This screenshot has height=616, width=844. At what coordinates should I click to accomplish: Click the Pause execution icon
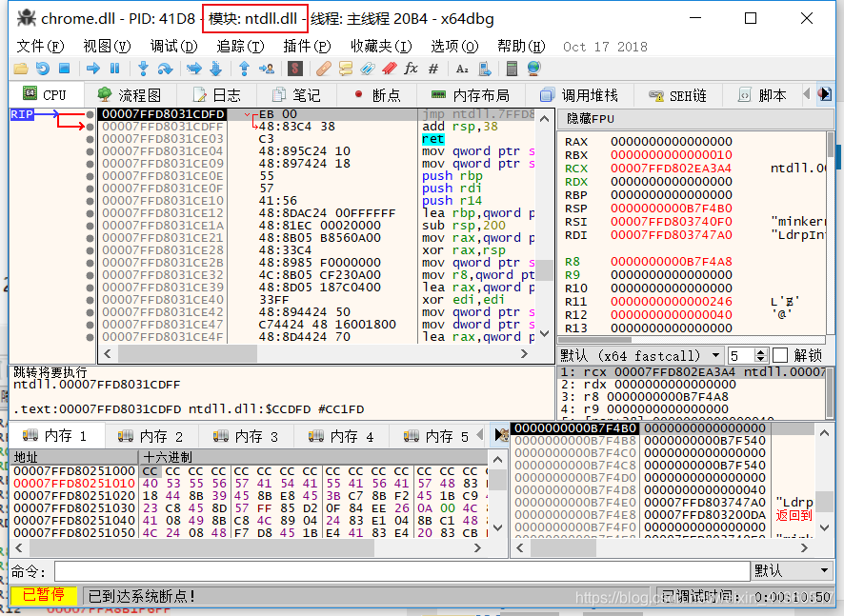pos(114,69)
